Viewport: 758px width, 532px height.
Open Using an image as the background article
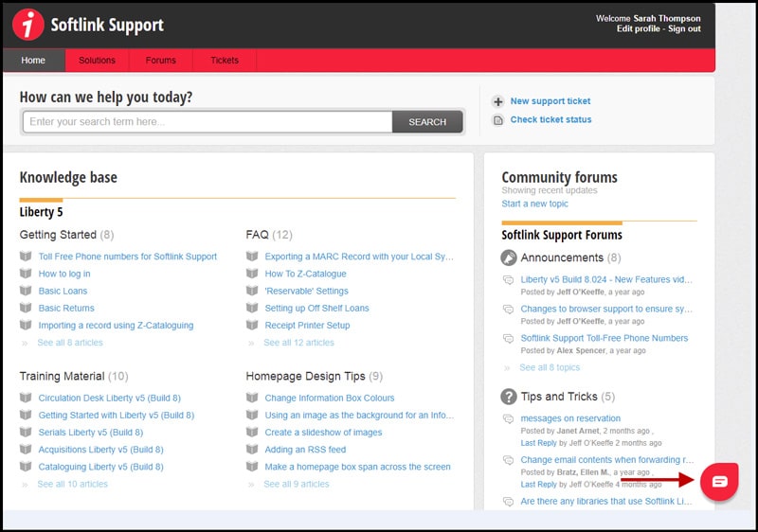coord(359,416)
